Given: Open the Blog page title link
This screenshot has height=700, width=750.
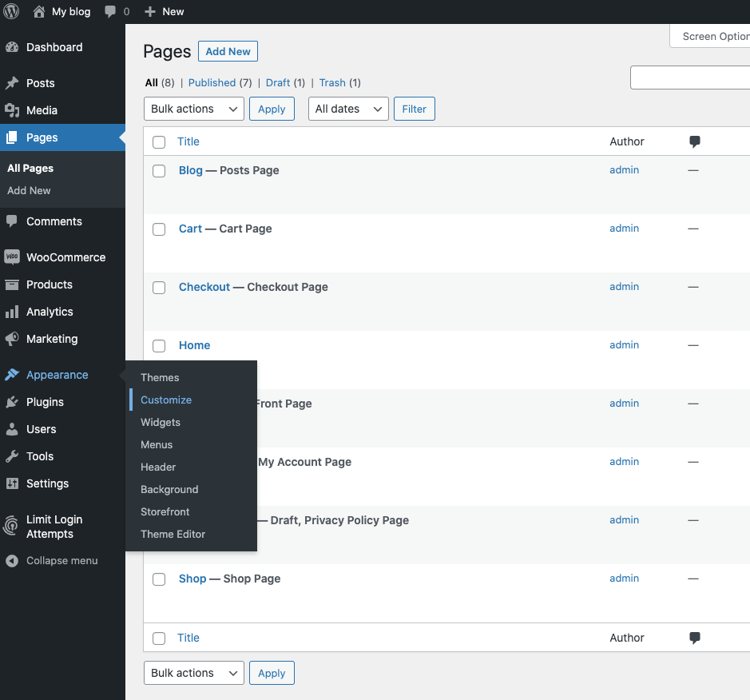Looking at the screenshot, I should click(x=191, y=170).
